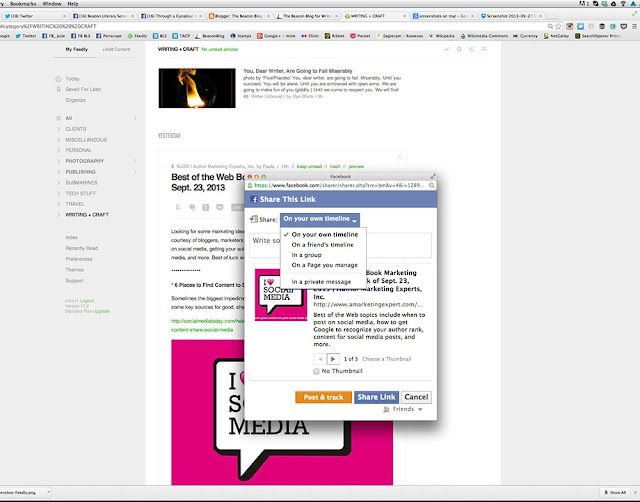Click the Logout link in the sidebar
This screenshot has height=502, width=640.
pos(87,301)
